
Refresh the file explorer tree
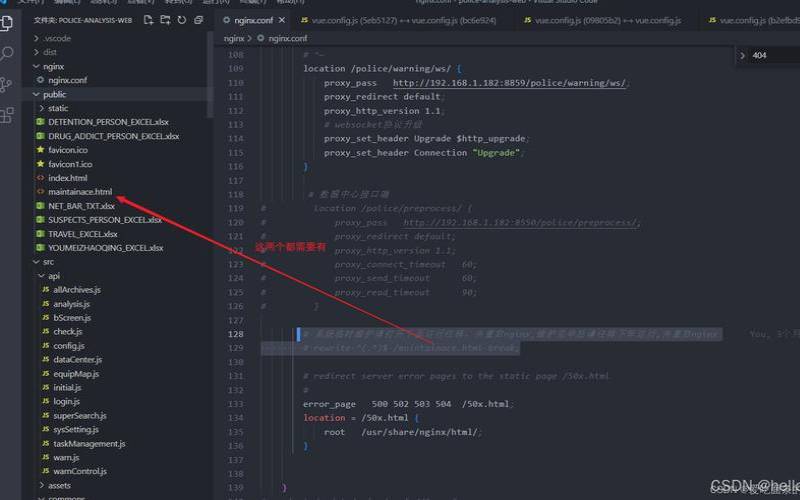[182, 19]
